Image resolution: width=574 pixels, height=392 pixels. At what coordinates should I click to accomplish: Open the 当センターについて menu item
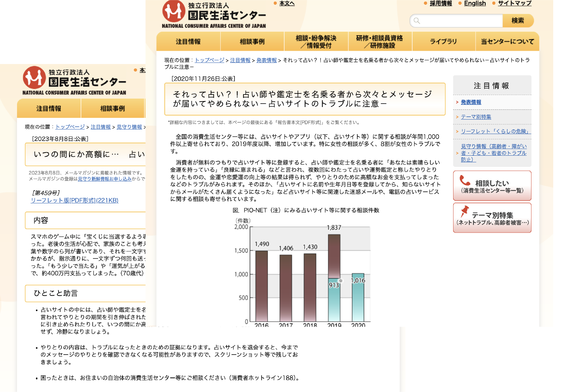pos(507,41)
